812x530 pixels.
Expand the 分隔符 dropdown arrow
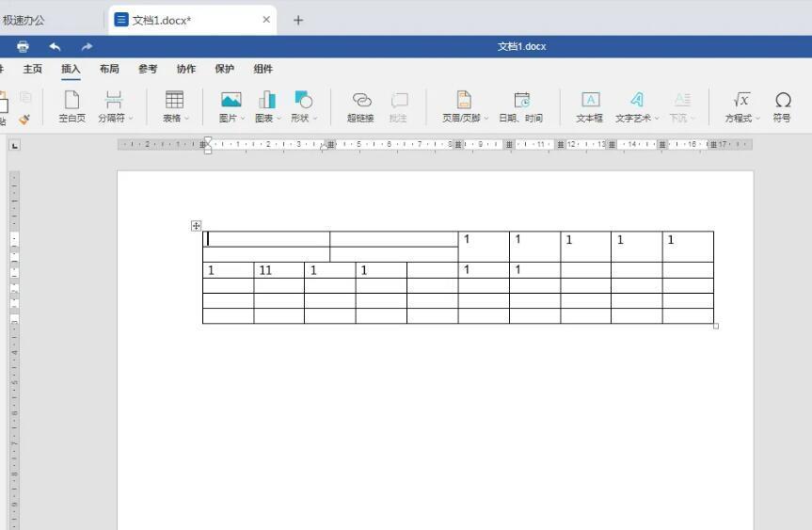(131, 118)
